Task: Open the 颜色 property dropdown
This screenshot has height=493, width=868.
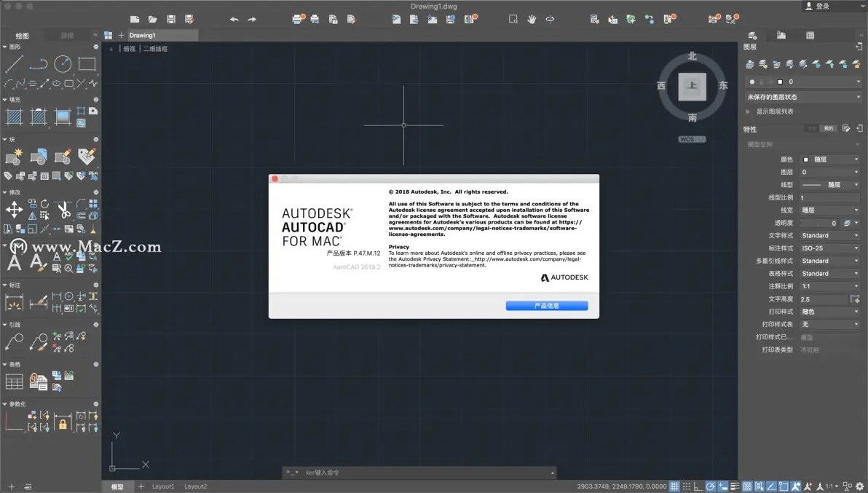Action: coord(830,159)
